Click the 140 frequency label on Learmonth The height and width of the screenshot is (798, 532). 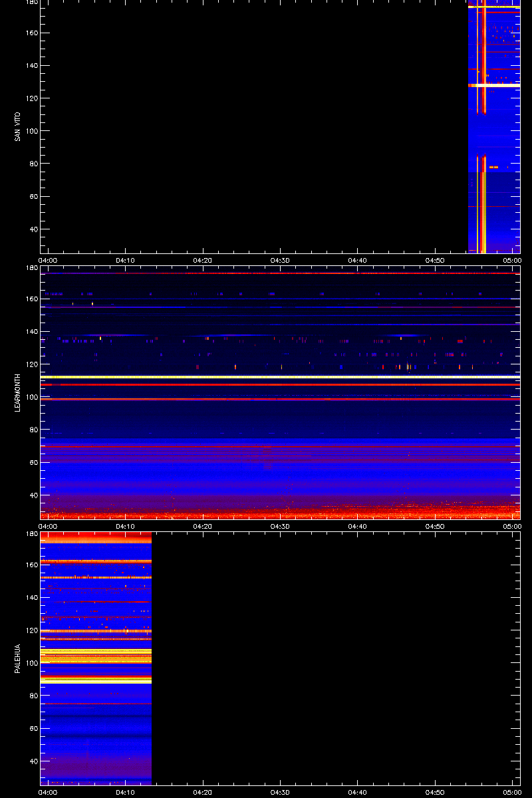pyautogui.click(x=32, y=331)
